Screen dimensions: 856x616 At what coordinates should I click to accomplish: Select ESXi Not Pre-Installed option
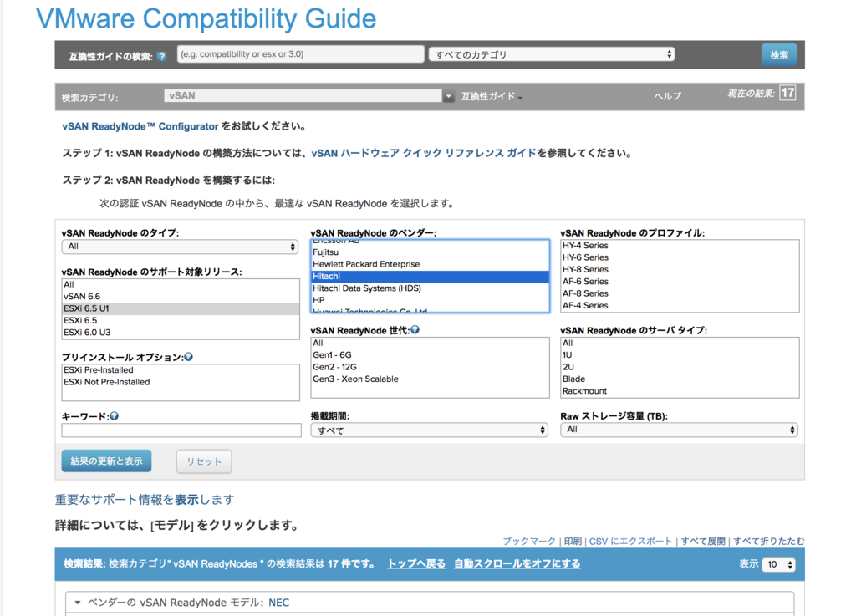tap(181, 382)
